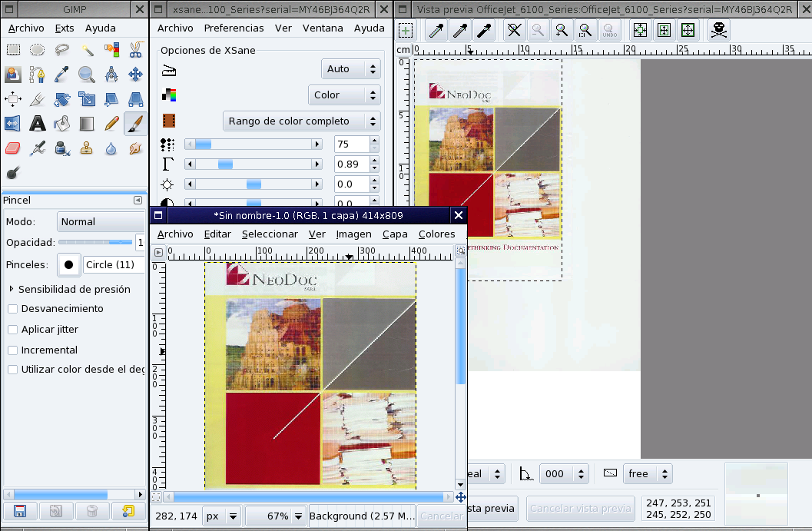
Task: Open the 'Rango de color completo' dropdown
Action: coord(302,121)
